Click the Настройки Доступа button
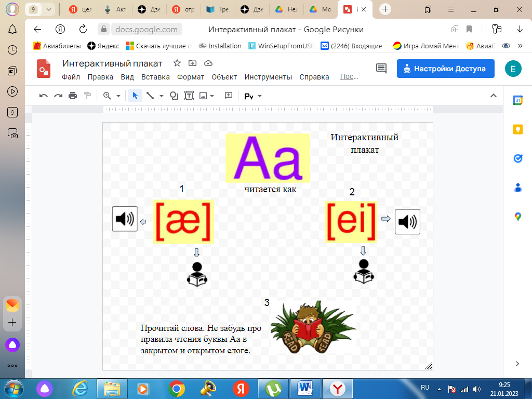Screen dimensions: 532x399 pos(445,69)
